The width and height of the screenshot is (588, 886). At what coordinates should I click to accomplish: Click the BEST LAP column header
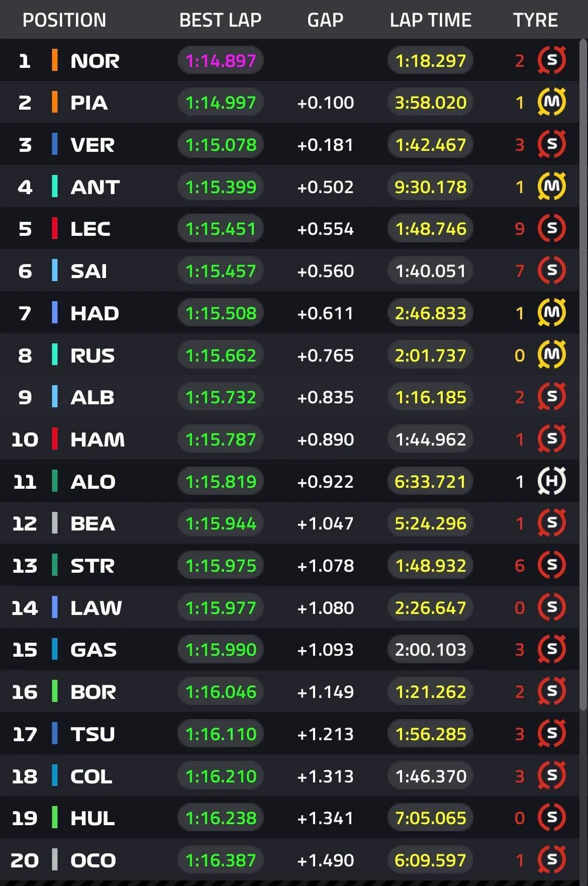click(220, 20)
